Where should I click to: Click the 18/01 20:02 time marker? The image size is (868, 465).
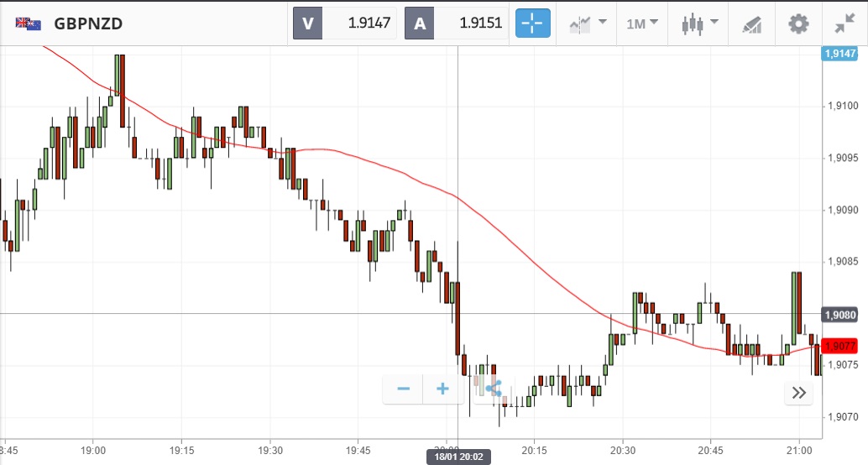[458, 457]
